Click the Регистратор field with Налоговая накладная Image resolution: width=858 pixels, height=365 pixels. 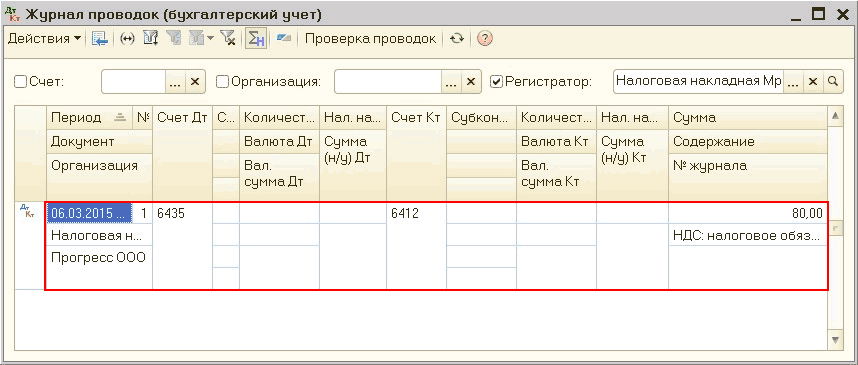(699, 82)
